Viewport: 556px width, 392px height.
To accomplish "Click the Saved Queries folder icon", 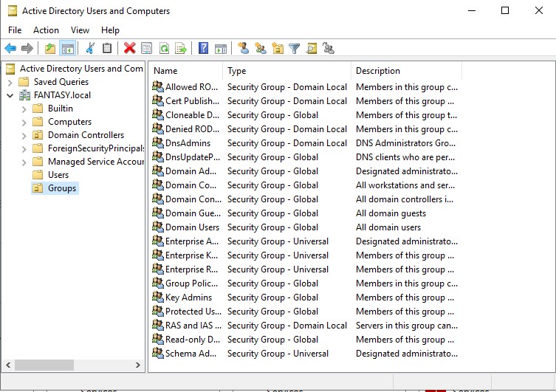I will [x=24, y=82].
